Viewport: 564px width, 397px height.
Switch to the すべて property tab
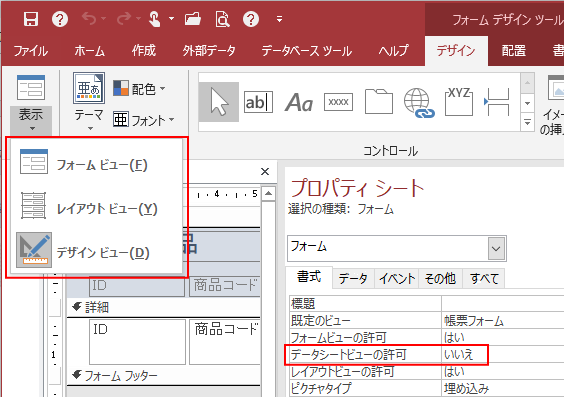(484, 278)
